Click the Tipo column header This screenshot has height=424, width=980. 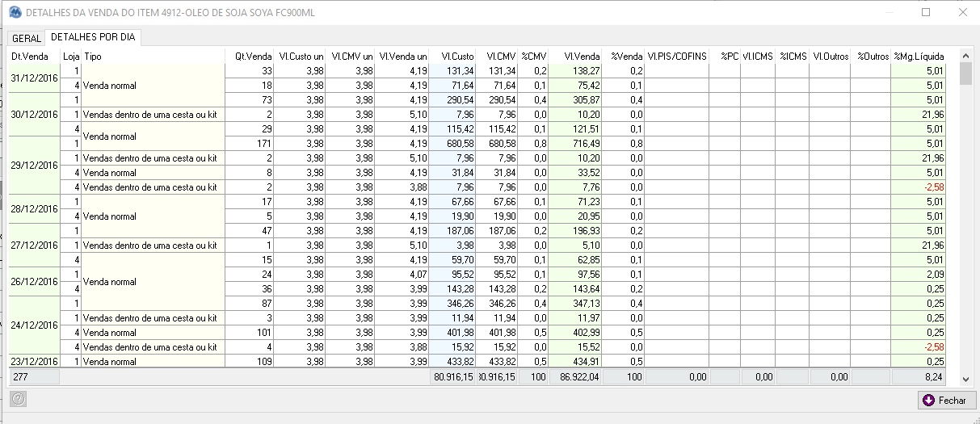click(x=153, y=56)
